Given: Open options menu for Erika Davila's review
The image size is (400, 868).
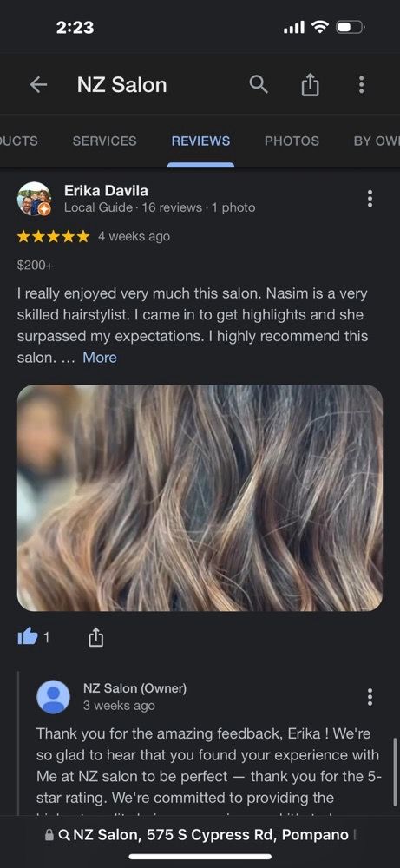Looking at the screenshot, I should [x=370, y=198].
